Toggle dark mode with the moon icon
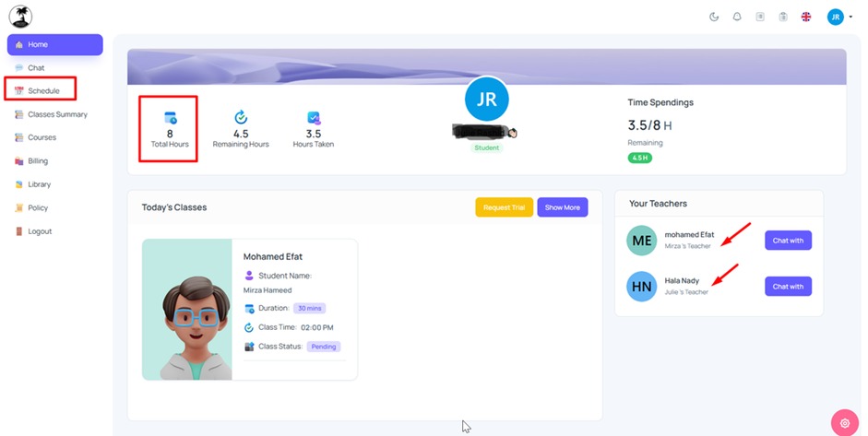The width and height of the screenshot is (868, 436). pos(714,17)
